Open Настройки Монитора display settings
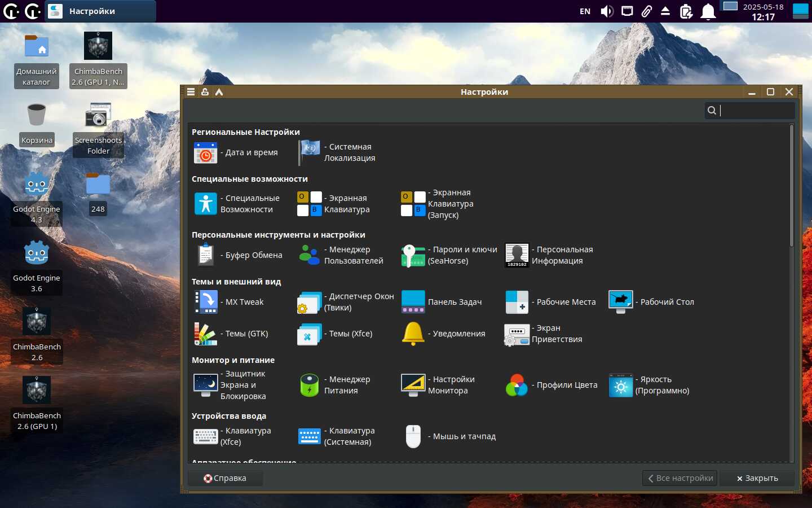Image resolution: width=812 pixels, height=508 pixels. pos(438,385)
